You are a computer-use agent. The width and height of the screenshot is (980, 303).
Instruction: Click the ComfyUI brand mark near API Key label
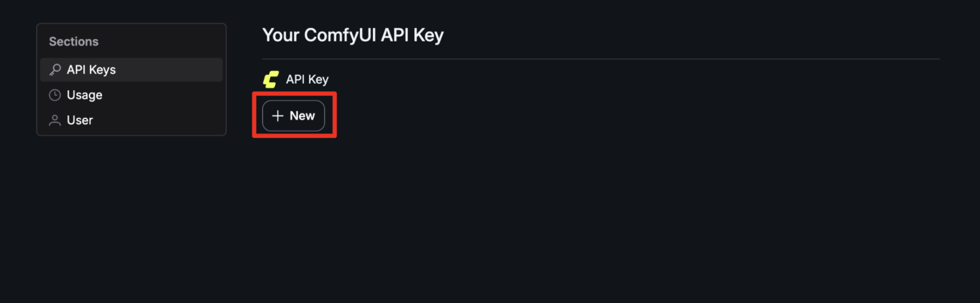pos(271,79)
